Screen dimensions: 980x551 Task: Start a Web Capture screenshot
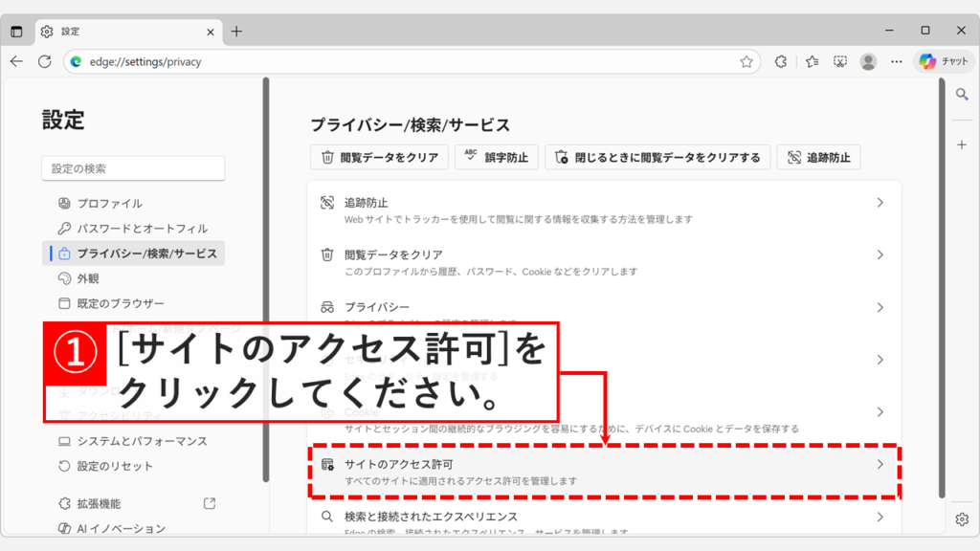[839, 61]
